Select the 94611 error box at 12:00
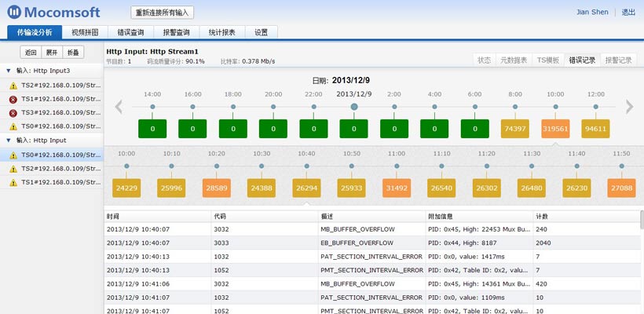The width and height of the screenshot is (644, 314). (x=595, y=129)
